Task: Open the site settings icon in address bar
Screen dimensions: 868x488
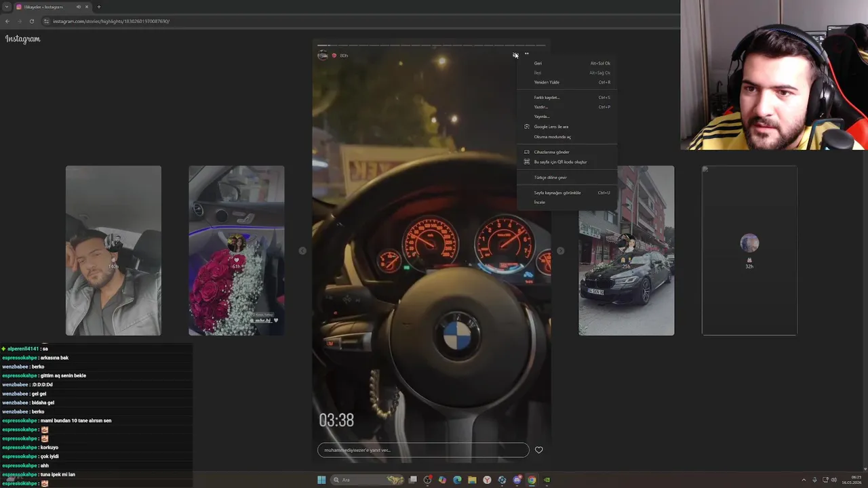Action: pyautogui.click(x=46, y=21)
